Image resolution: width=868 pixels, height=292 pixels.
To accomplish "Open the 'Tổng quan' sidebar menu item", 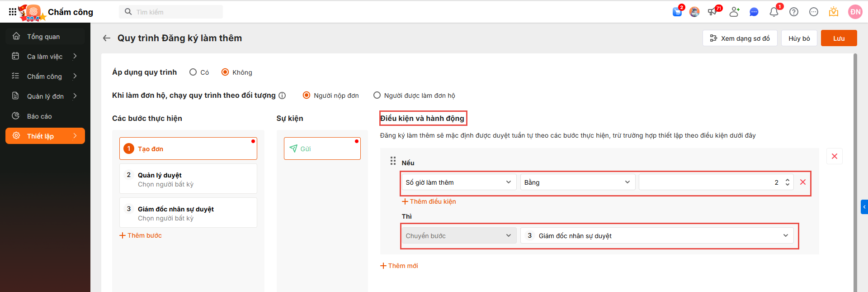I will 43,36.
